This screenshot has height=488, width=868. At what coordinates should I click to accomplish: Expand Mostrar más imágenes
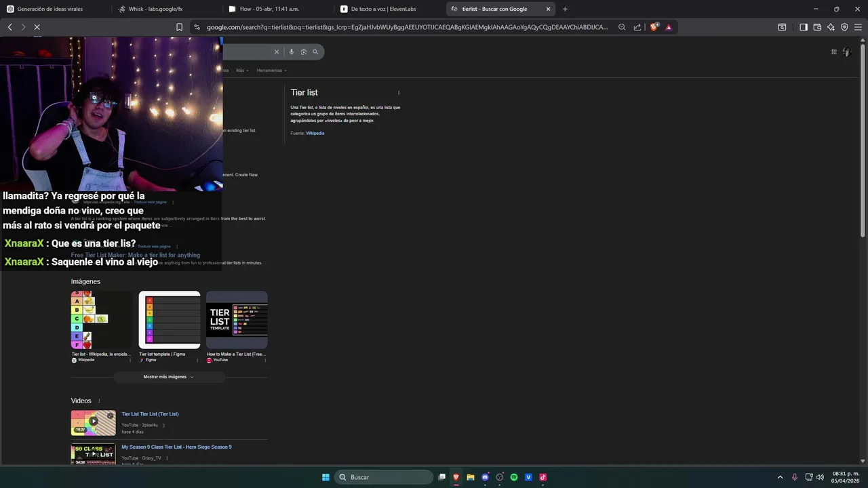click(x=169, y=377)
